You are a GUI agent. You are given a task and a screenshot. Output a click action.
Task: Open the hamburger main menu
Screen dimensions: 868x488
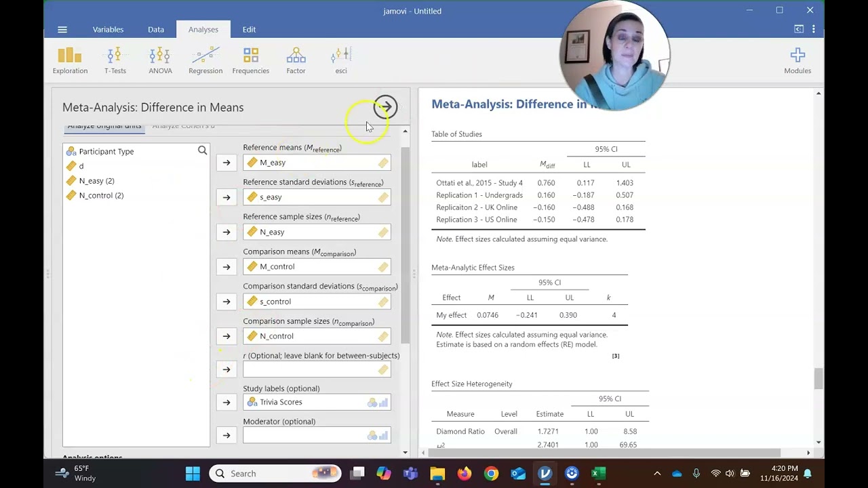(62, 30)
